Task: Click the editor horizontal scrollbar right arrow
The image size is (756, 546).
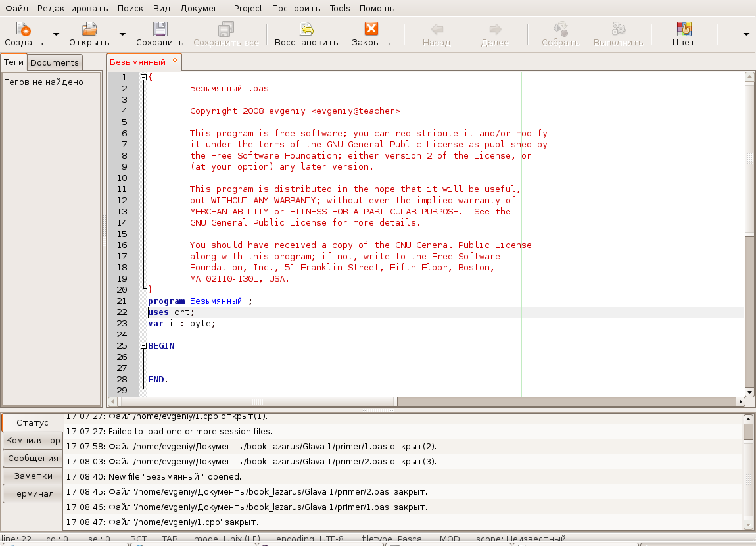Action: 741,401
